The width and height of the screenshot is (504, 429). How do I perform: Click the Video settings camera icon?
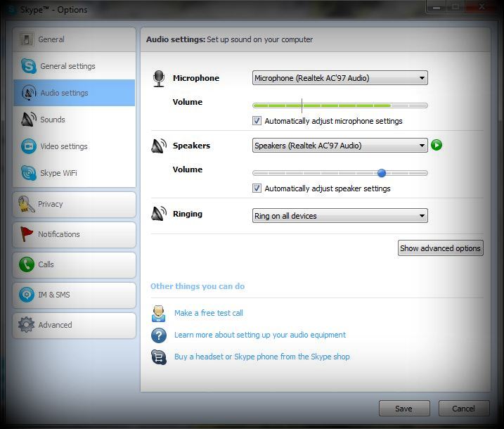tap(29, 146)
